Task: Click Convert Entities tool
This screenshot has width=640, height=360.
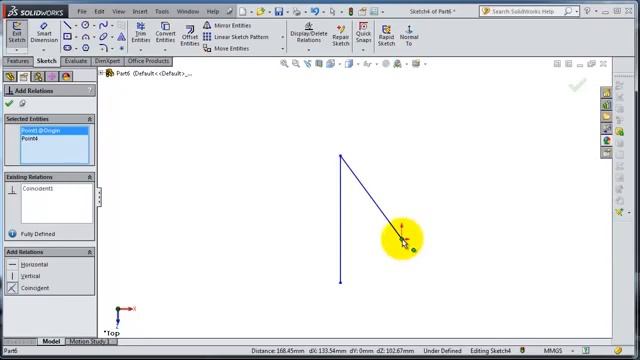Action: [165, 33]
